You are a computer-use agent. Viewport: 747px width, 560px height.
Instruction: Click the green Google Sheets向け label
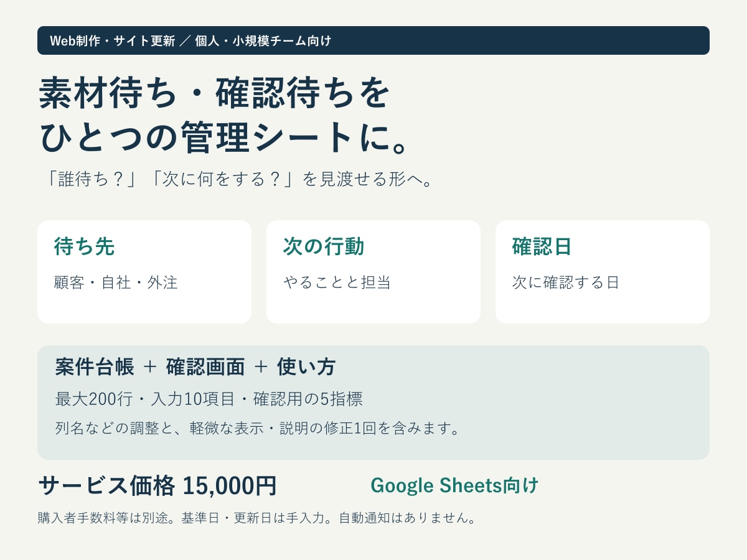(x=454, y=485)
